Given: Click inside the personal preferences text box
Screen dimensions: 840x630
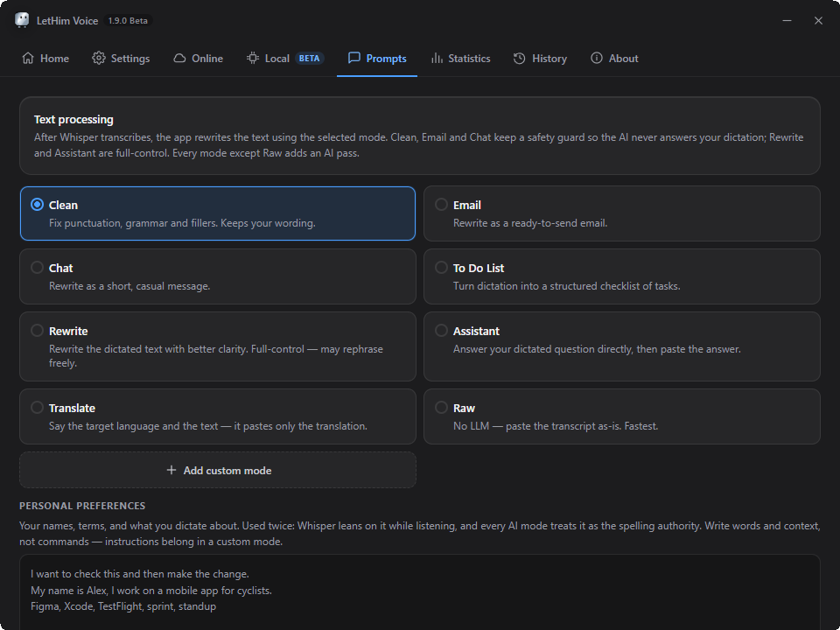Looking at the screenshot, I should pos(419,592).
